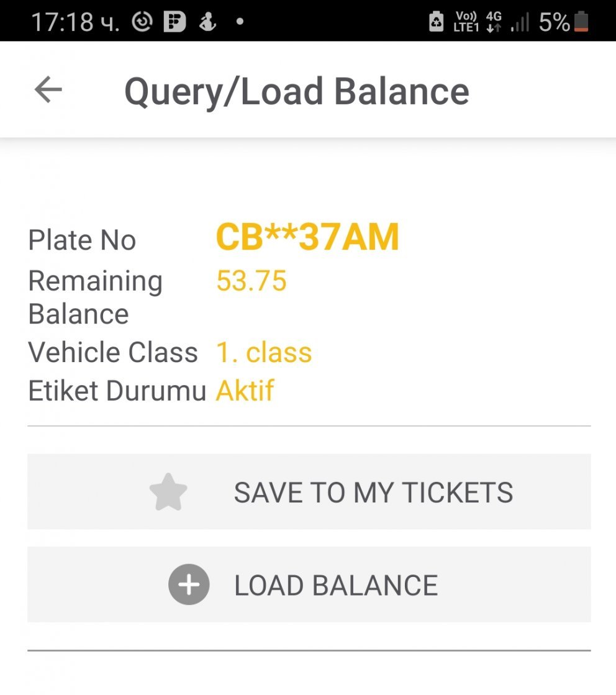Screen dimensions: 616x695
Task: Tap the Aktif tag status value
Action: point(245,391)
